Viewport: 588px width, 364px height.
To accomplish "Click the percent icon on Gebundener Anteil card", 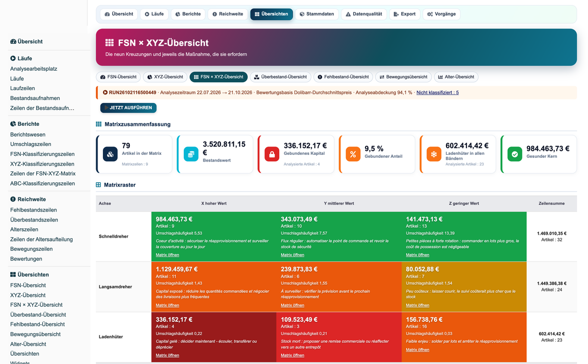I will tap(353, 154).
